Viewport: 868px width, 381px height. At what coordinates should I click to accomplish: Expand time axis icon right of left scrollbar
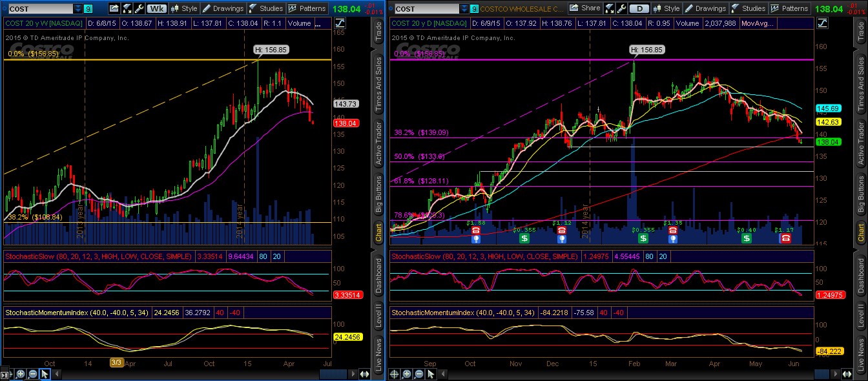click(x=364, y=374)
